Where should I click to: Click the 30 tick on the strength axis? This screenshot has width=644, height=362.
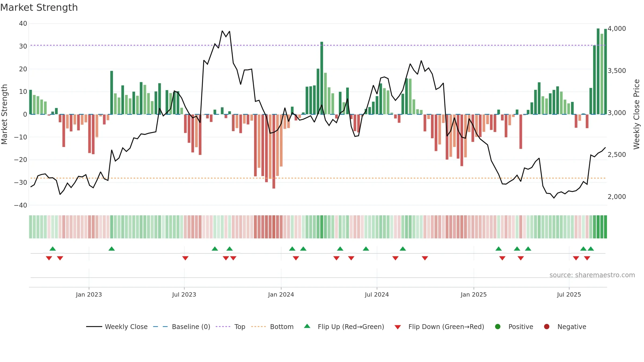(x=23, y=46)
